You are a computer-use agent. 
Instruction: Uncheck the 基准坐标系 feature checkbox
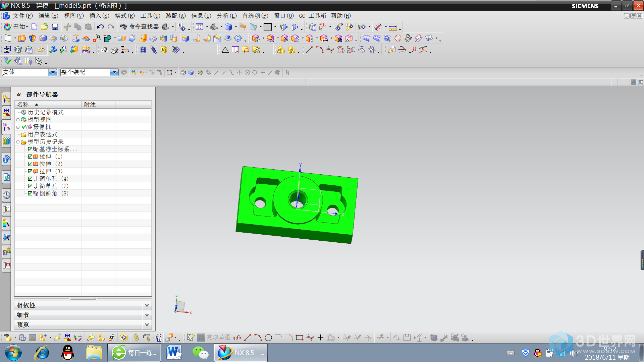point(30,149)
